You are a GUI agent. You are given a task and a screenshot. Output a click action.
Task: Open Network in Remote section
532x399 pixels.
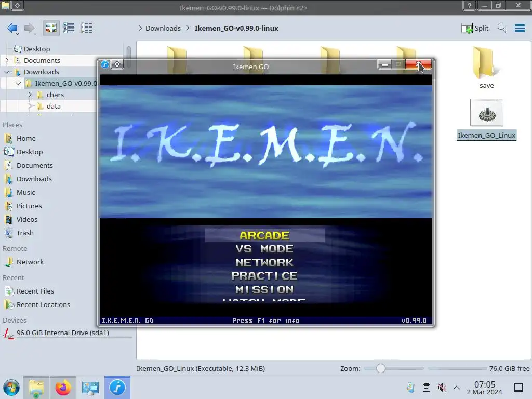tap(30, 262)
